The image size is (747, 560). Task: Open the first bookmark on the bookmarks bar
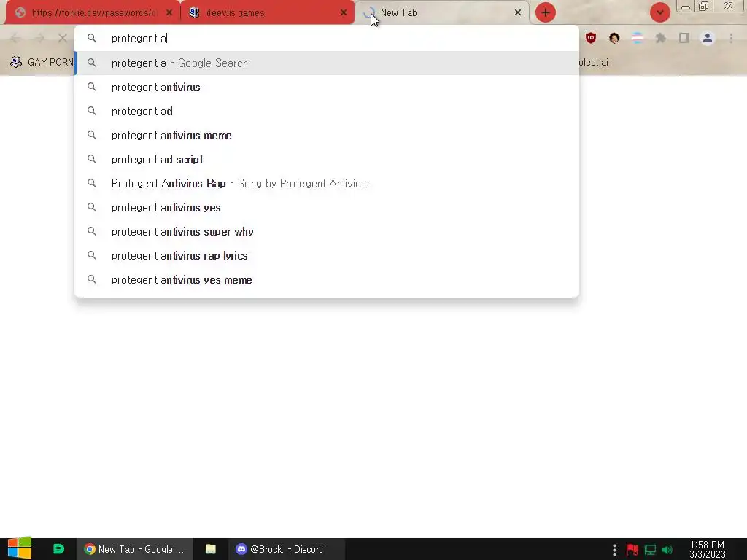(x=42, y=62)
